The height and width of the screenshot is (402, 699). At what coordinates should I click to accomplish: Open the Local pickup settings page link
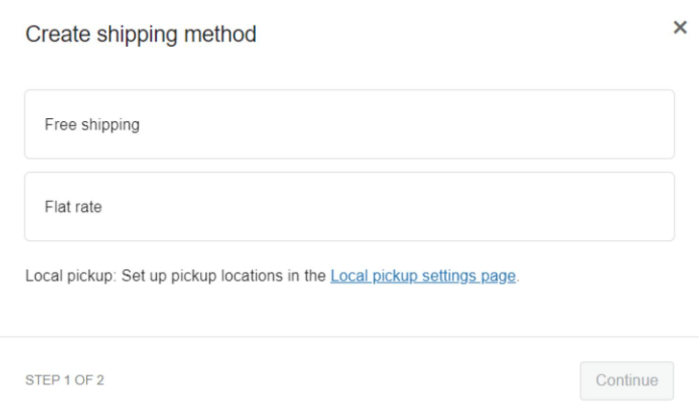tap(423, 275)
